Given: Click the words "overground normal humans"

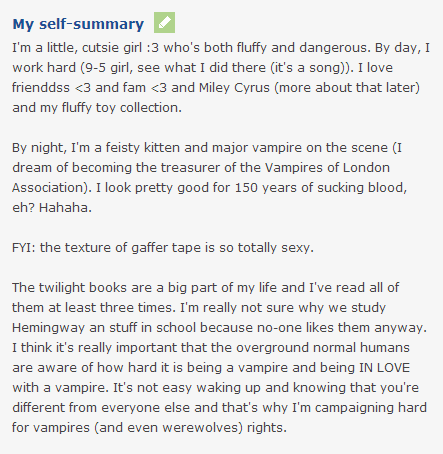Looking at the screenshot, I should 323,348.
